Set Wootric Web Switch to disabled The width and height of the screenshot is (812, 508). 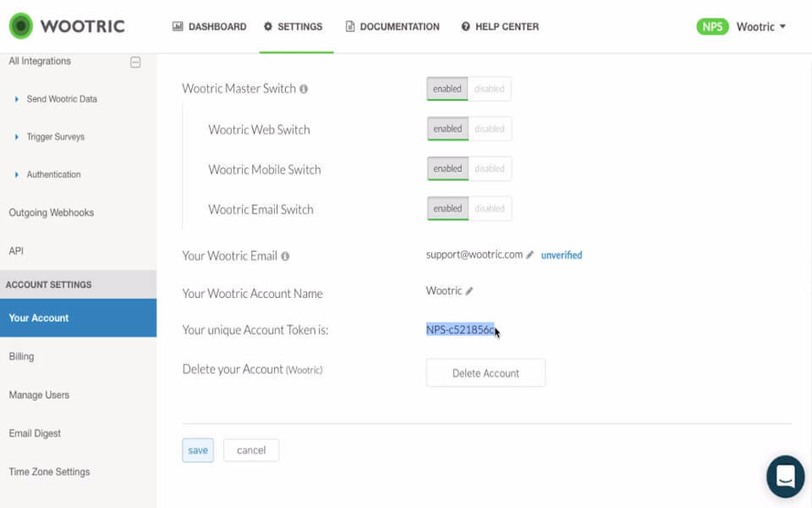[x=490, y=129]
